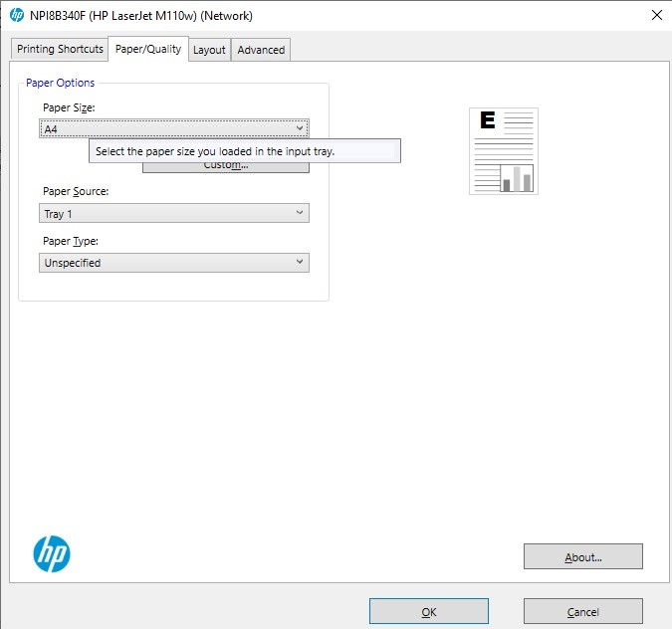Expand the Paper Source dropdown showing Tray 1
This screenshot has width=672, height=629.
174,213
